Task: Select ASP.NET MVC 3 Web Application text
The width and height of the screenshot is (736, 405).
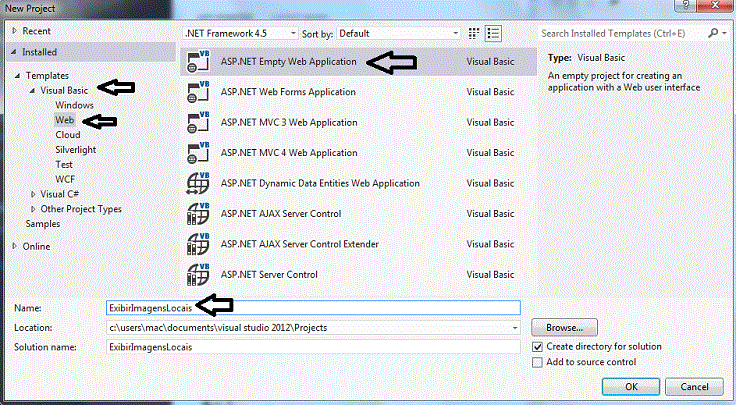Action: click(289, 123)
